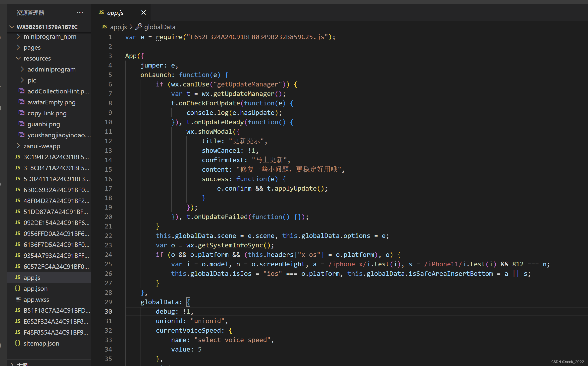Open the 3C194F23A24C91BF5 JS file
Viewport: 588px width, 366px height.
[49, 157]
